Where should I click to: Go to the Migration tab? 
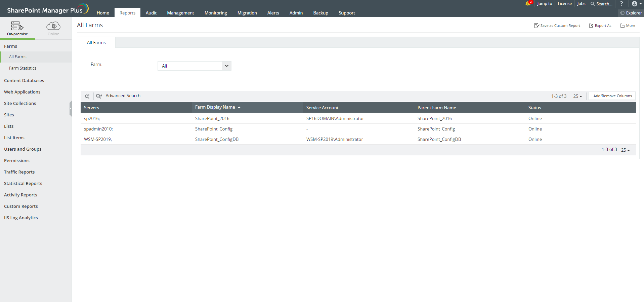(247, 13)
